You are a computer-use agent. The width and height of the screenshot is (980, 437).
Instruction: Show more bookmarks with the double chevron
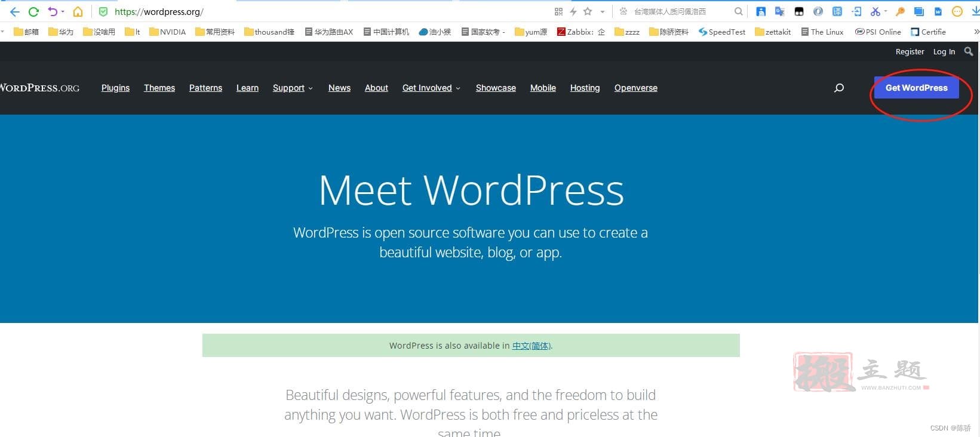[976, 32]
